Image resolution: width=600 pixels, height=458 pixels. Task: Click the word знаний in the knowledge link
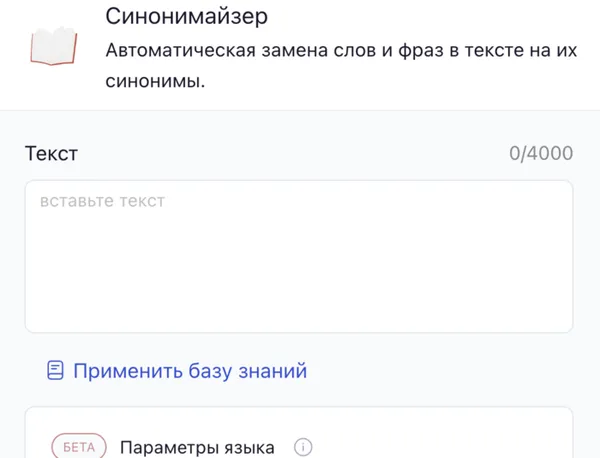272,371
